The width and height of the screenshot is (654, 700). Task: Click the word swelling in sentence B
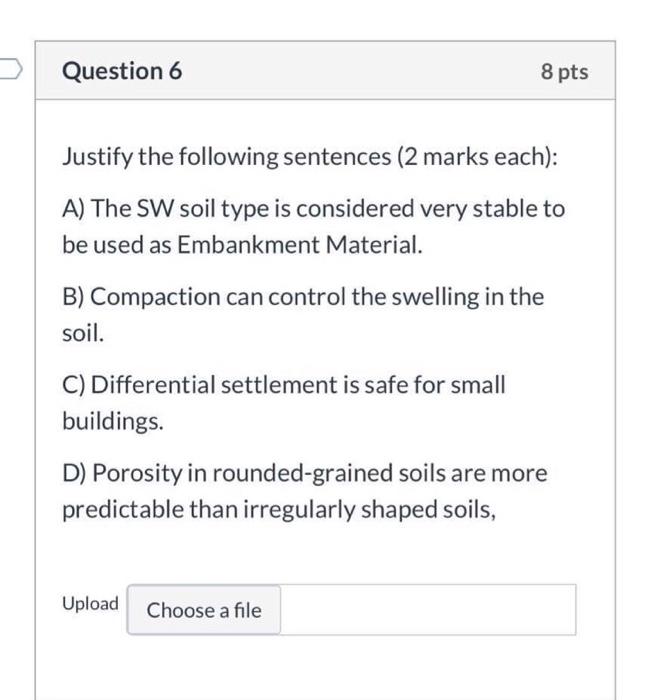click(435, 297)
